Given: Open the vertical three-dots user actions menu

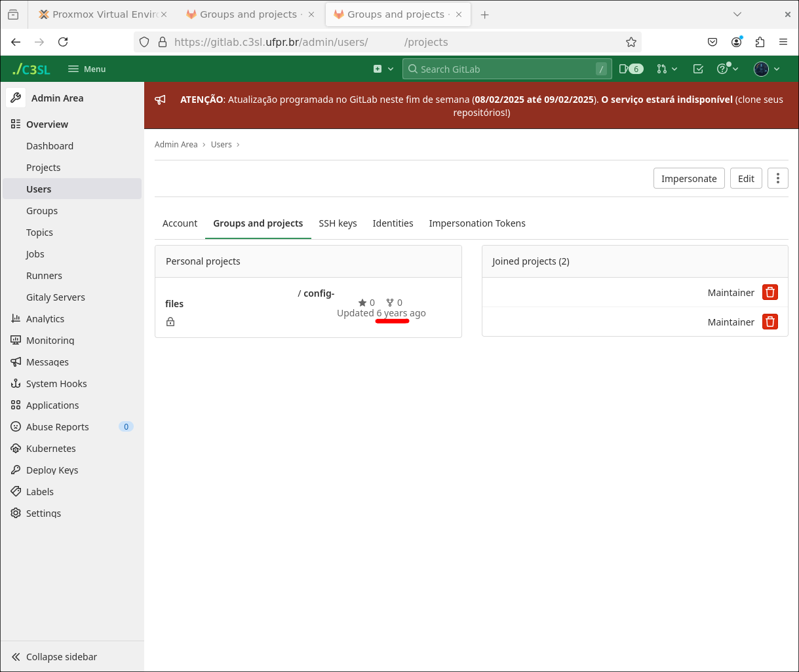Looking at the screenshot, I should [777, 179].
